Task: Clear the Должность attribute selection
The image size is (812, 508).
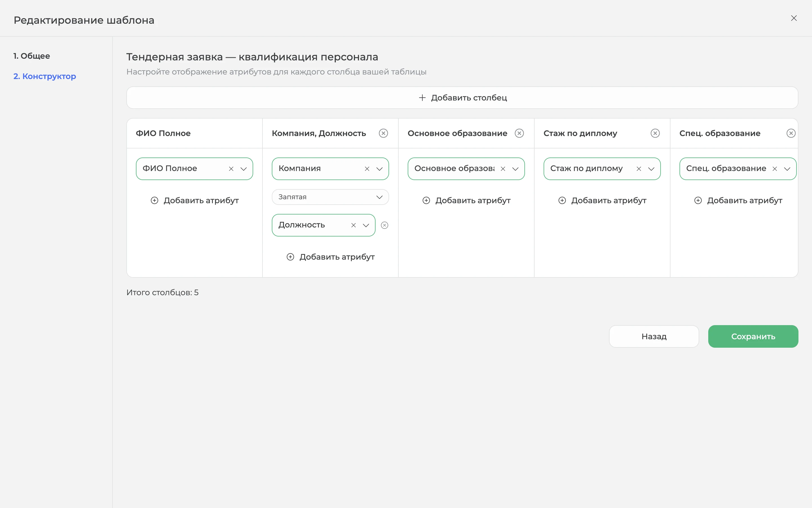Action: (x=353, y=225)
